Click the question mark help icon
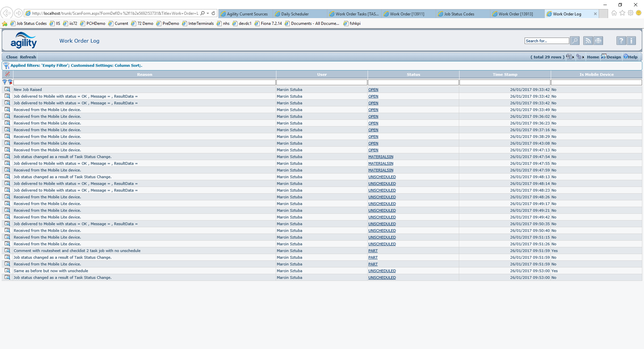 tap(621, 41)
